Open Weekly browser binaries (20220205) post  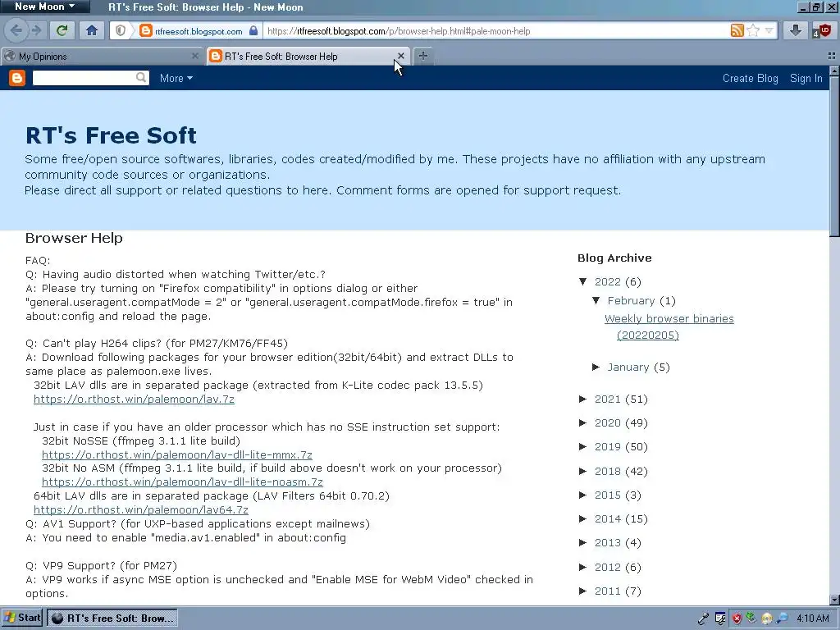pos(669,326)
